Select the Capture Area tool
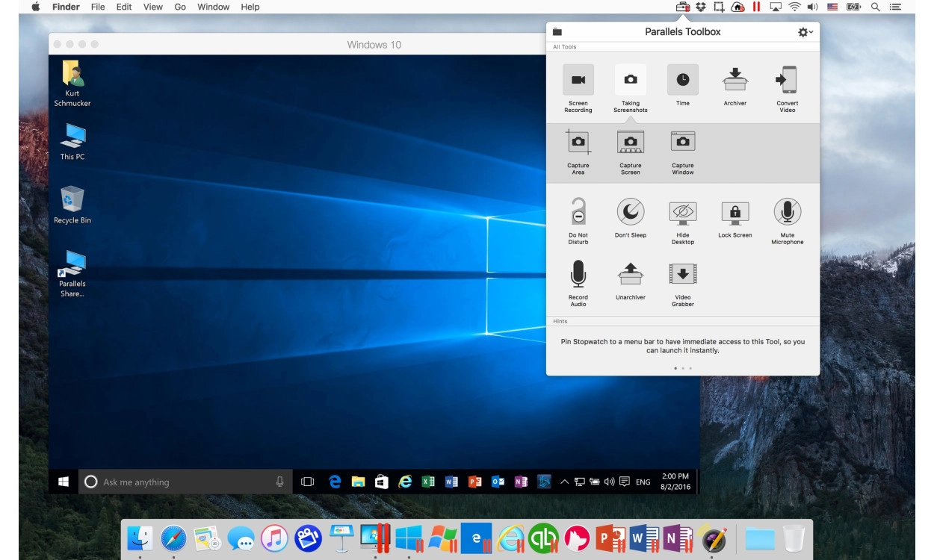Image resolution: width=934 pixels, height=560 pixels. (578, 142)
